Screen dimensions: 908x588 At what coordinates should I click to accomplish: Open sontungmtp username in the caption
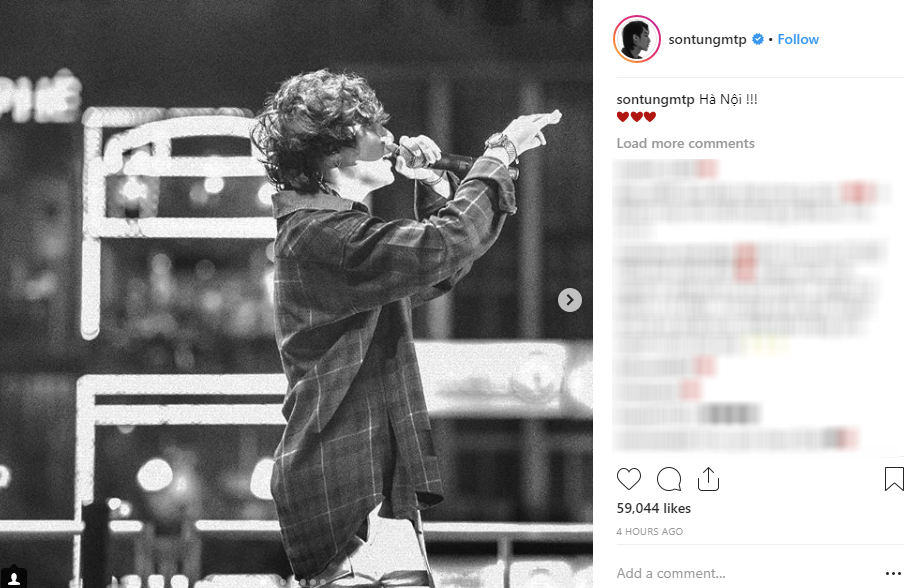(x=655, y=100)
